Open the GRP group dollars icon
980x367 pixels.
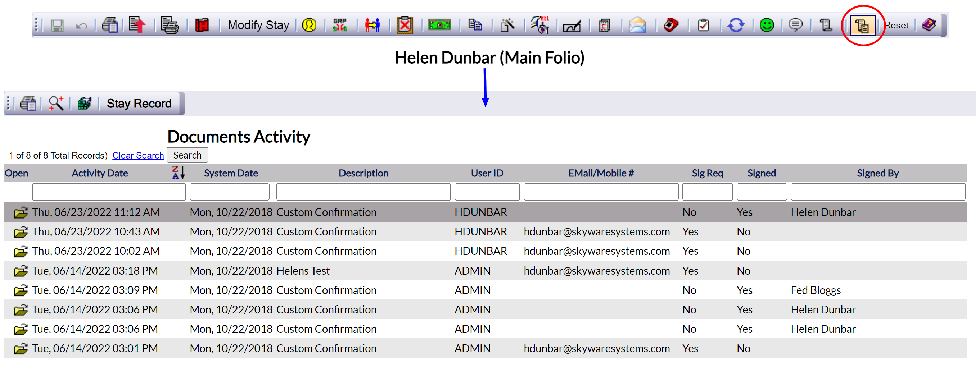[340, 25]
